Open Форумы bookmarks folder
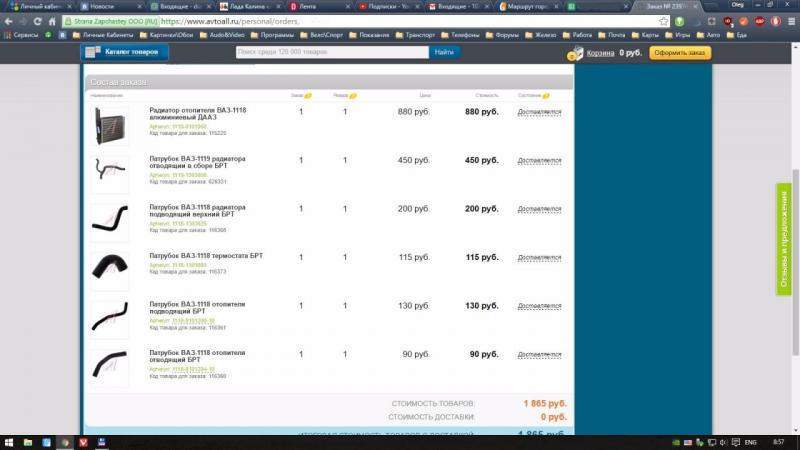 502,35
